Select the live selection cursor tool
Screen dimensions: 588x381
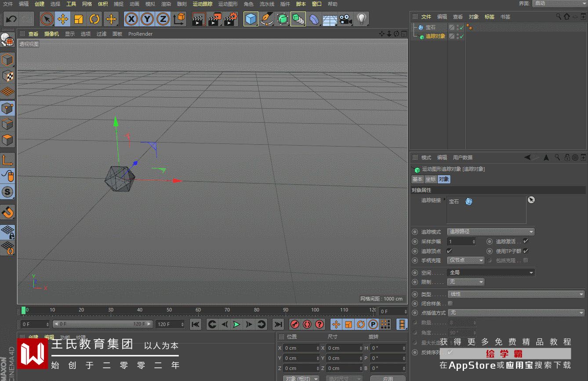point(47,19)
